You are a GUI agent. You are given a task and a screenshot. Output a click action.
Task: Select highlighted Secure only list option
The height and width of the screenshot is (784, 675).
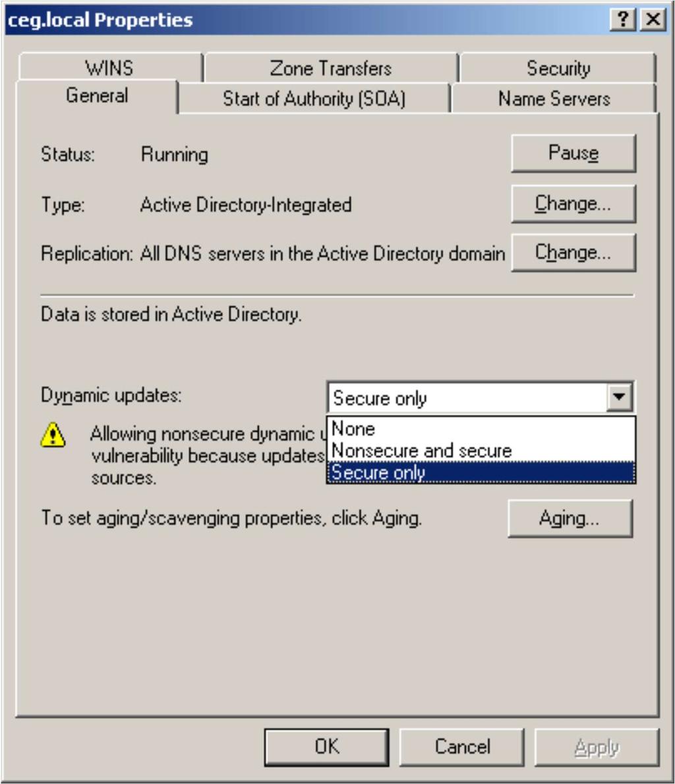click(481, 473)
